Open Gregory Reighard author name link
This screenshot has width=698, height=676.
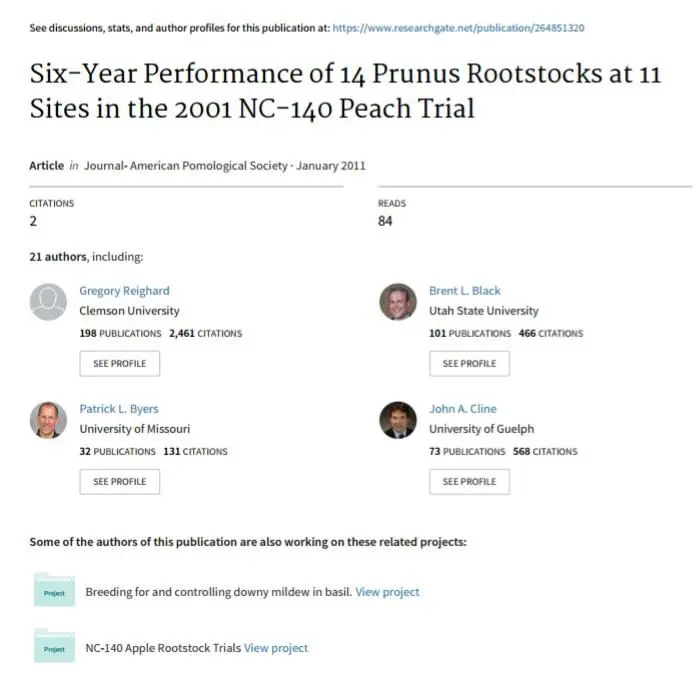pyautogui.click(x=124, y=291)
